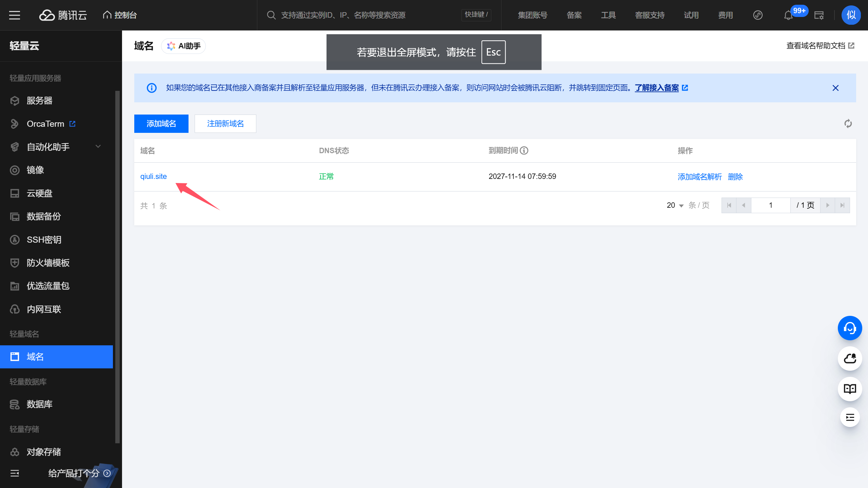The height and width of the screenshot is (488, 868).
Task: Open the customer service headset button
Action: pos(850,328)
